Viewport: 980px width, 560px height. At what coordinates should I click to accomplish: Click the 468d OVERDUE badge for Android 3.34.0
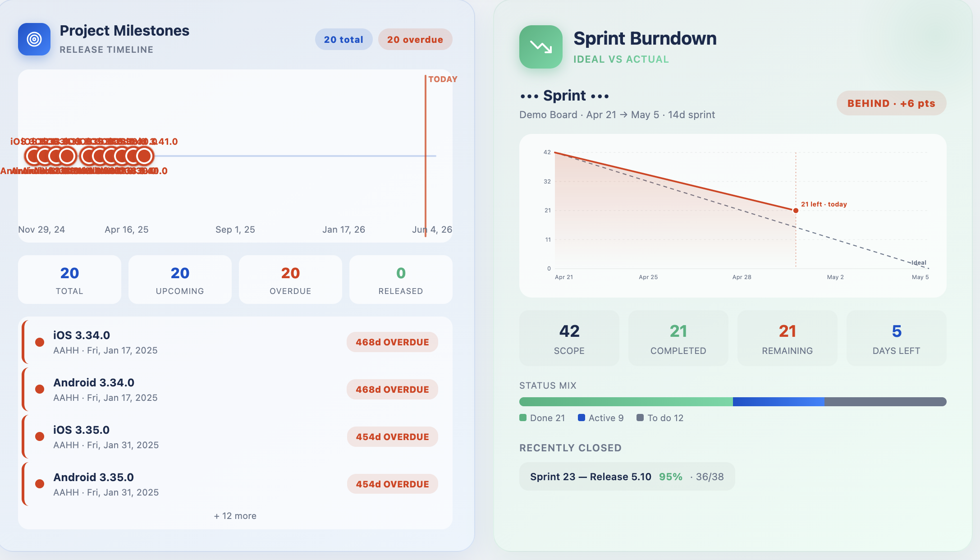[392, 390]
